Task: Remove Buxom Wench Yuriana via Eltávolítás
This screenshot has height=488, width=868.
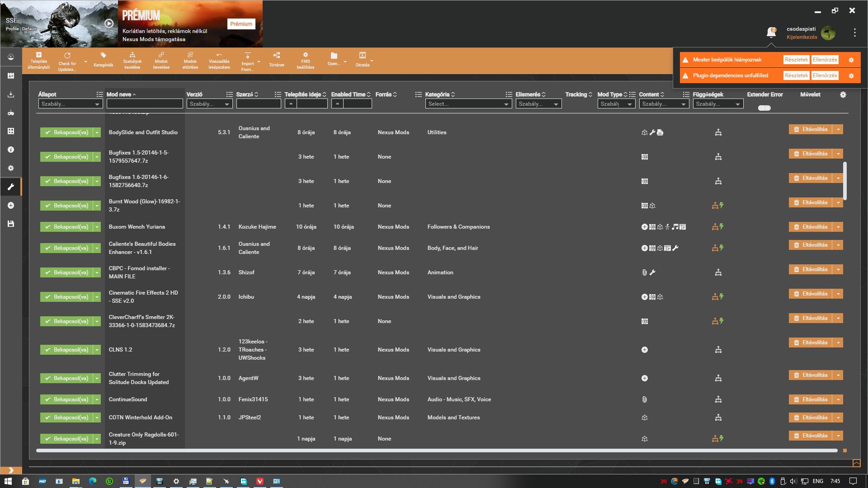Action: [x=811, y=227]
